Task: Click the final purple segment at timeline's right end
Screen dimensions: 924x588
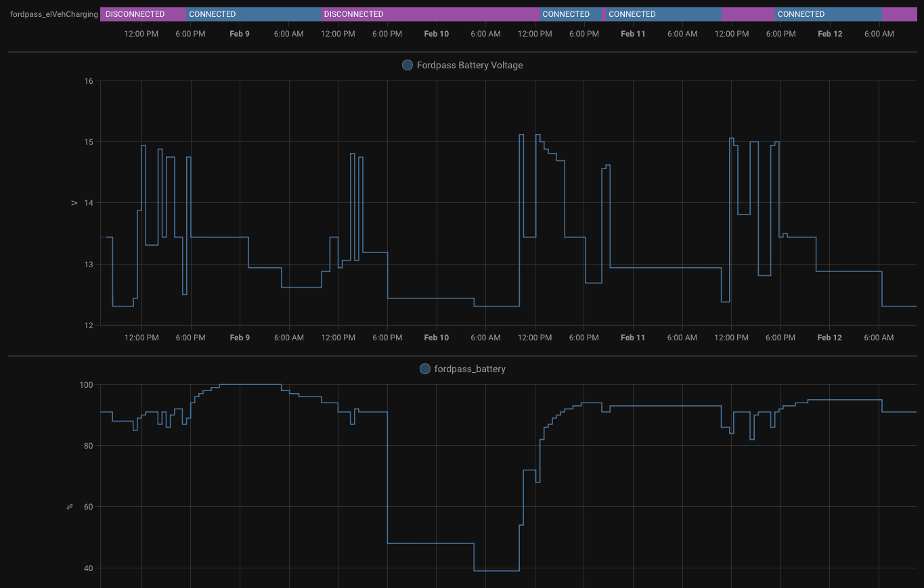Action: [x=900, y=14]
